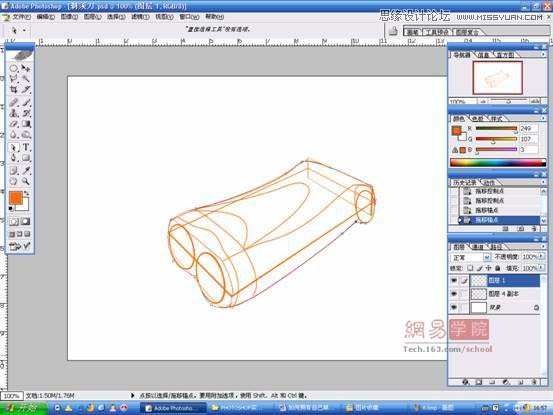Select the Clone Stamp tool
The height and width of the screenshot is (415, 553).
pyautogui.click(x=13, y=113)
